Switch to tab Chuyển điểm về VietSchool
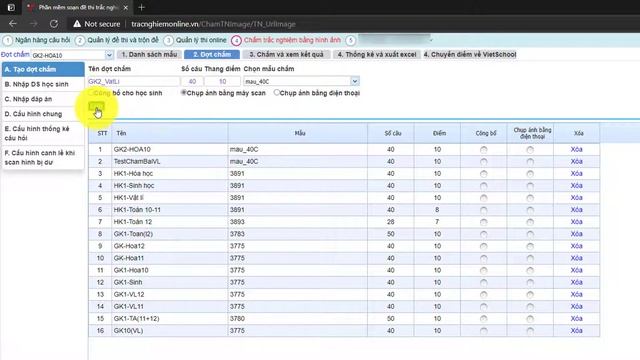This screenshot has height=360, width=640. click(x=470, y=54)
